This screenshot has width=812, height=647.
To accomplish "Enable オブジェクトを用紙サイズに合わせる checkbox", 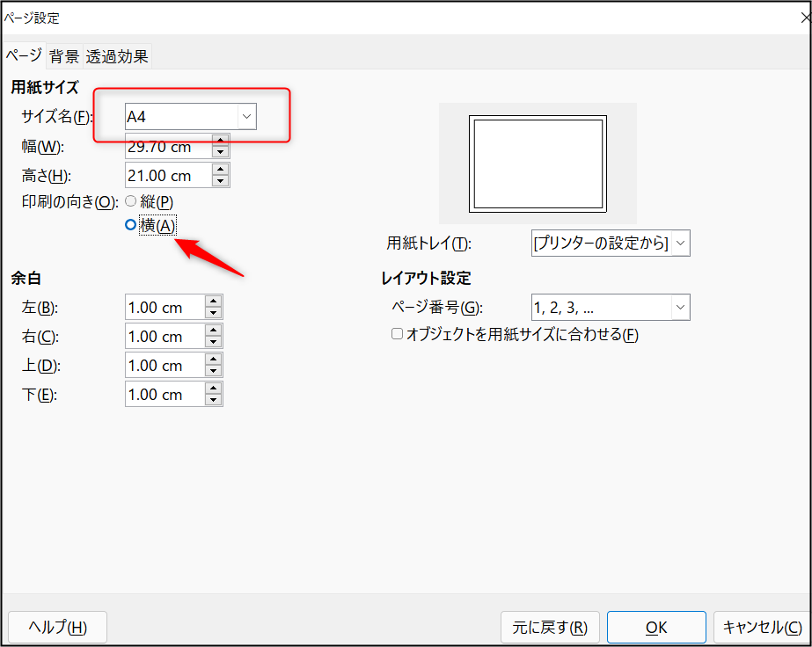I will [x=397, y=334].
